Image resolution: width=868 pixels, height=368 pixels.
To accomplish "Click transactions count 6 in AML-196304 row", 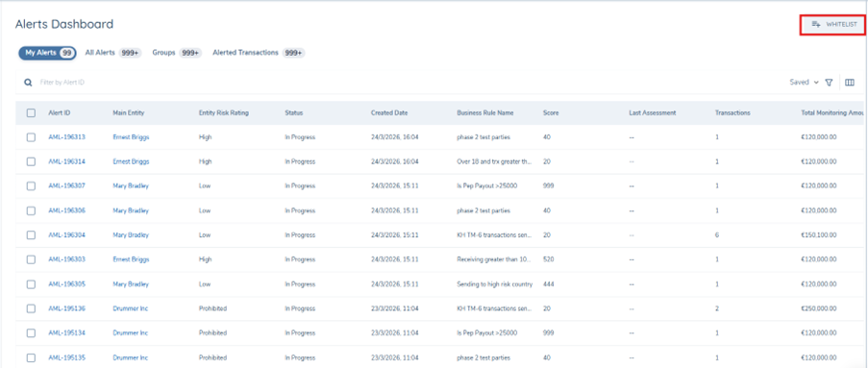I will click(717, 235).
